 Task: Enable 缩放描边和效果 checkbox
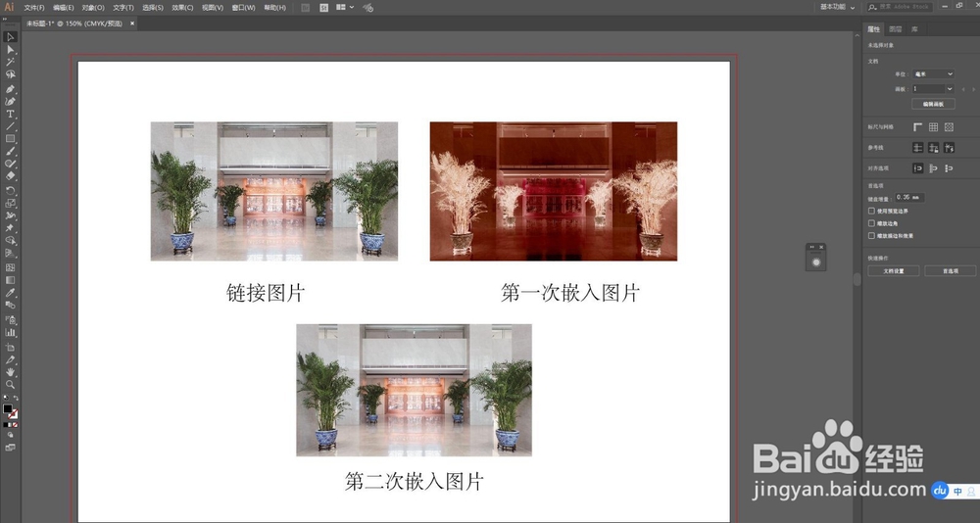872,236
